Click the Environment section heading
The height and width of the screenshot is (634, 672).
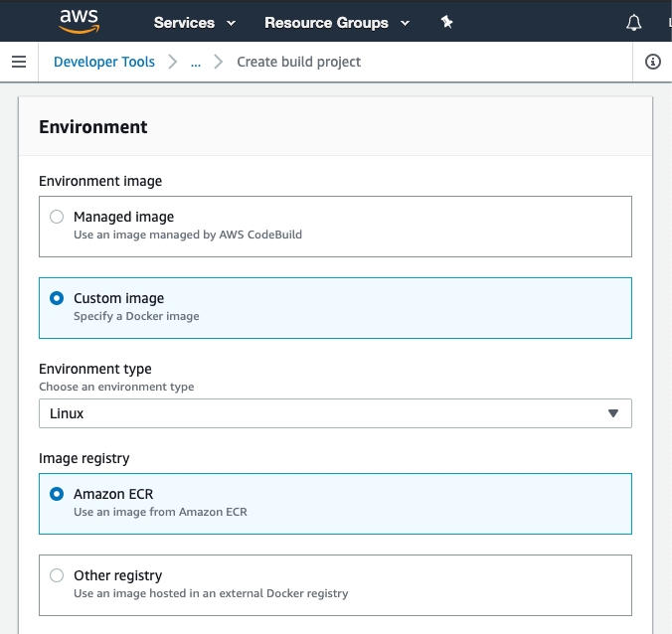click(x=93, y=127)
